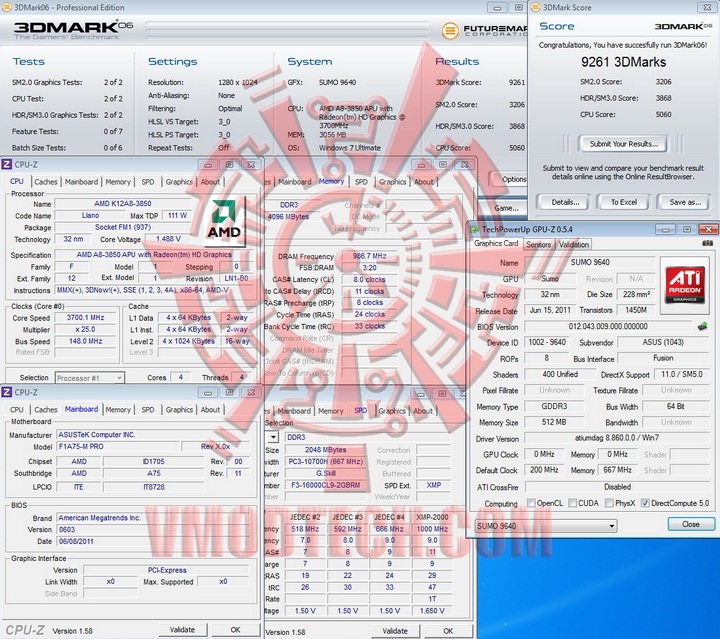Toggle the PhysX checkbox in GPU-Z
Screen dimensions: 720x639
pos(609,503)
